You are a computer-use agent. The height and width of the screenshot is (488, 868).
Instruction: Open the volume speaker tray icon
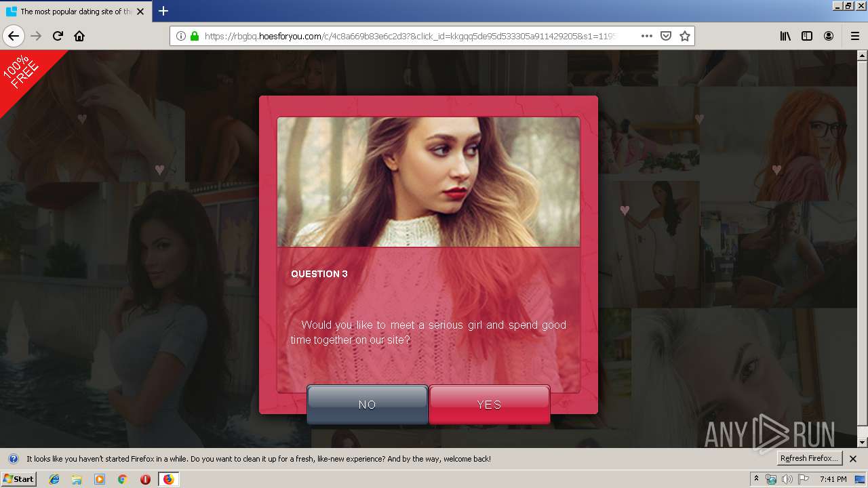tap(787, 479)
